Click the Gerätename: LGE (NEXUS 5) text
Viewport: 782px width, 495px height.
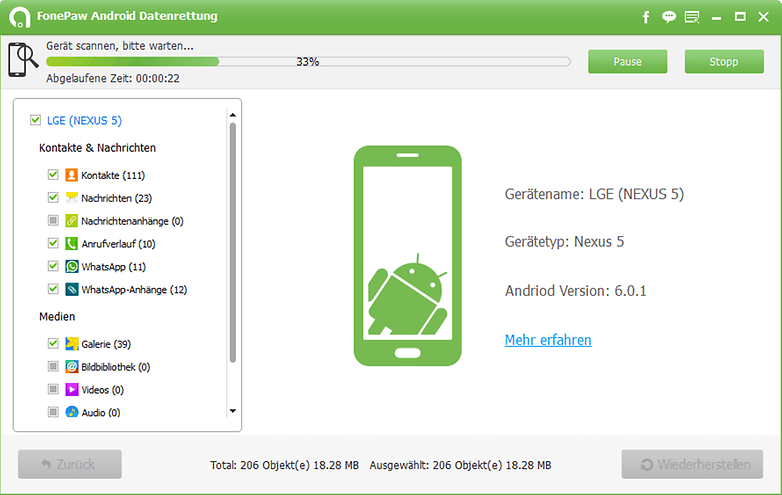pyautogui.click(x=594, y=194)
